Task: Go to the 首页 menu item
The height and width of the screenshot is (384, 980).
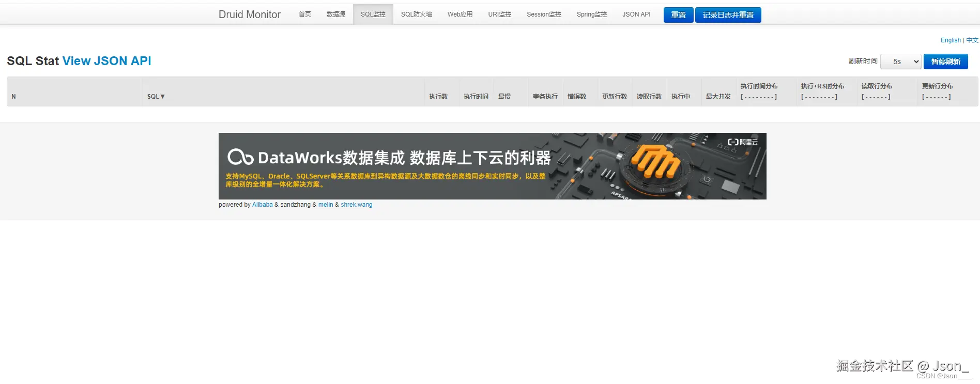Action: pos(305,14)
